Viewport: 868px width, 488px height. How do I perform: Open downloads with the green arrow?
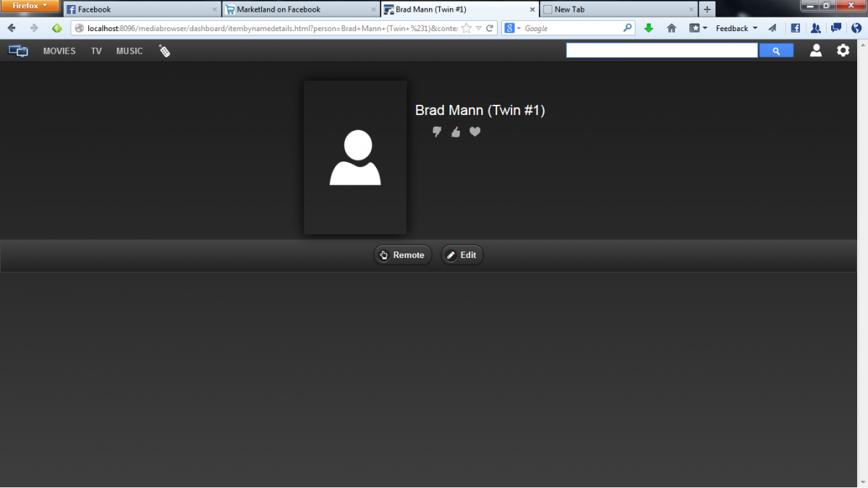coord(649,28)
